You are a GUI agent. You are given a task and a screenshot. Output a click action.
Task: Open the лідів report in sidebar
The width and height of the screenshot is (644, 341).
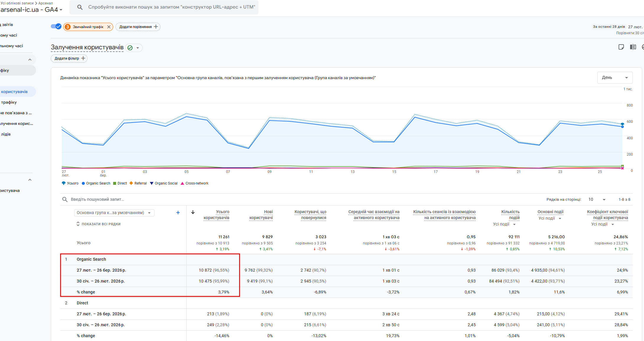[x=6, y=134]
